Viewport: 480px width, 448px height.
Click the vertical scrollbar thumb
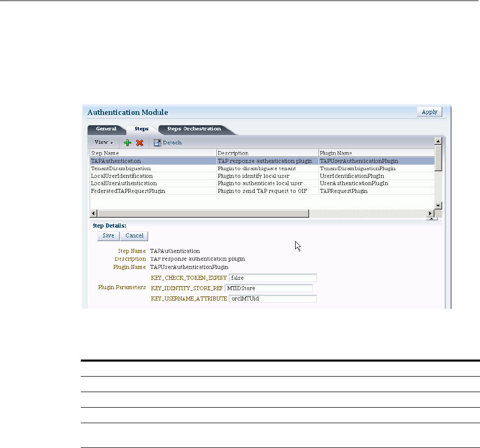click(438, 158)
